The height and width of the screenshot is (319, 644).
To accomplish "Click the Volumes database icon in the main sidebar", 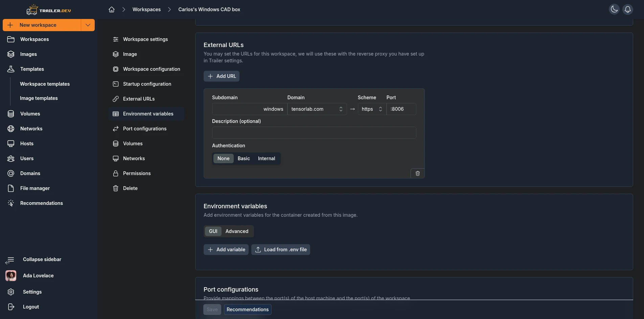I will pos(11,114).
